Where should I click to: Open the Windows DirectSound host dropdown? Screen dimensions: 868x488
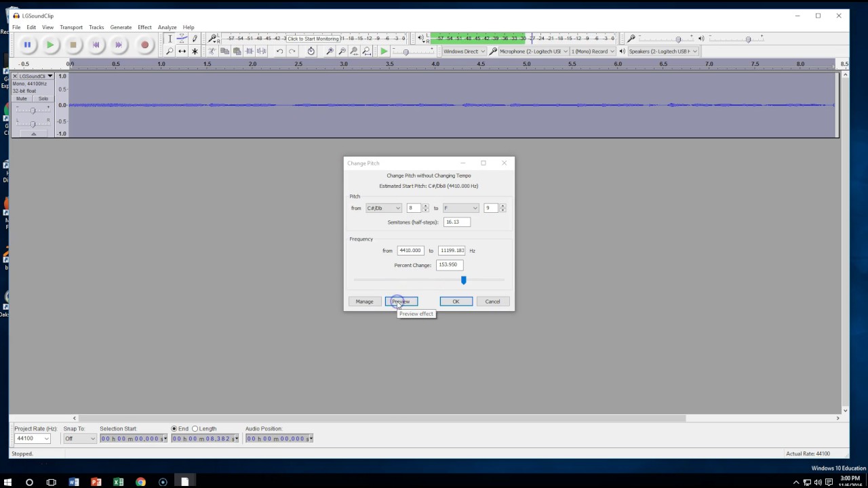(464, 51)
